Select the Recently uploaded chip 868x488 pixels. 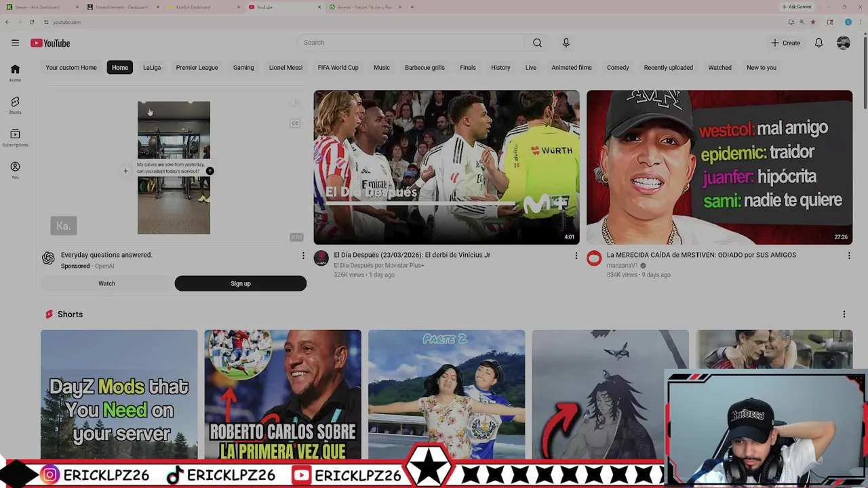click(669, 68)
